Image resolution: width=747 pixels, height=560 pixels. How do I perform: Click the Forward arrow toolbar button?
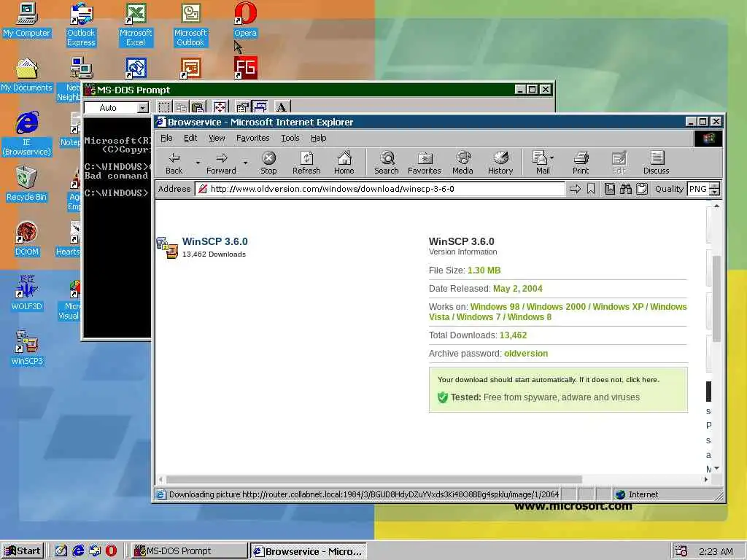point(221,163)
